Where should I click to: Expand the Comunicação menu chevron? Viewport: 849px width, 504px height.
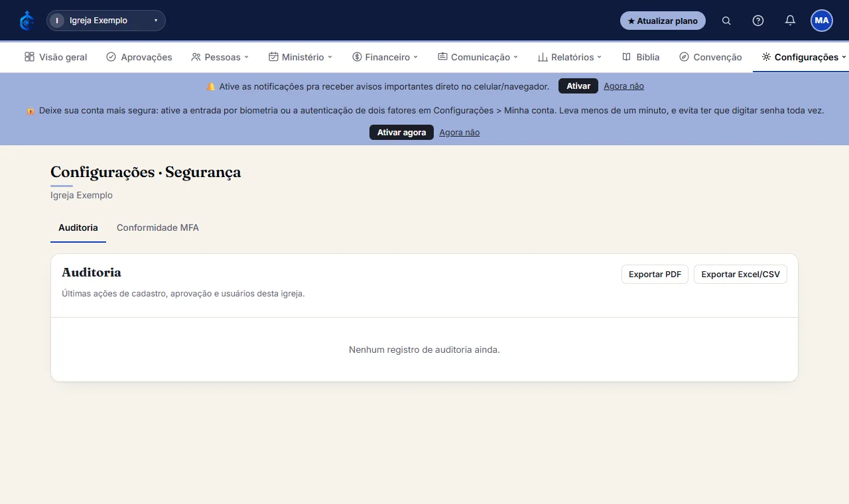click(x=515, y=57)
